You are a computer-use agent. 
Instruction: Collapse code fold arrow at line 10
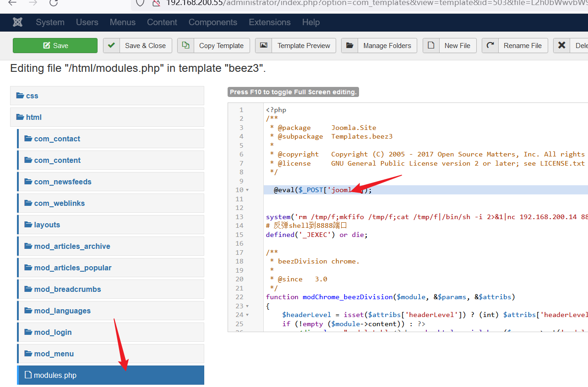coord(247,190)
